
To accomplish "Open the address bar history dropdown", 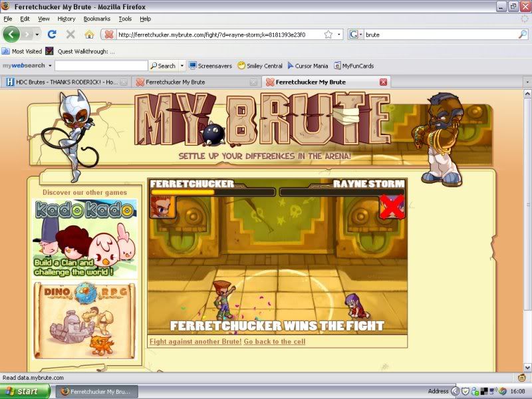I will [x=338, y=35].
